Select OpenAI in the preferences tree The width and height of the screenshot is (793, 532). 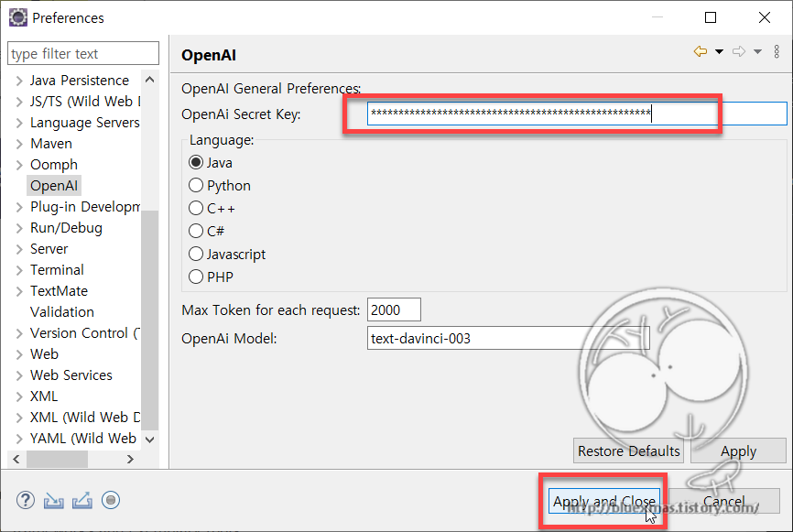click(x=54, y=186)
